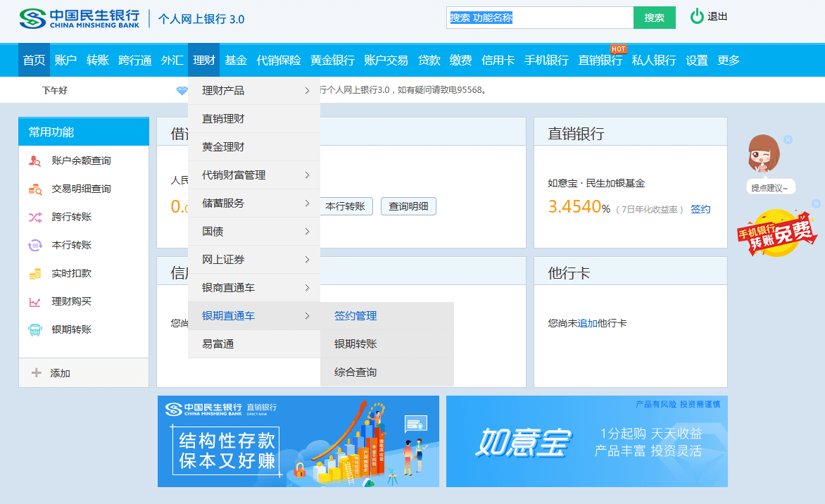The width and height of the screenshot is (825, 504).
Task: Click the 理财购买 chart icon
Action: 34,301
